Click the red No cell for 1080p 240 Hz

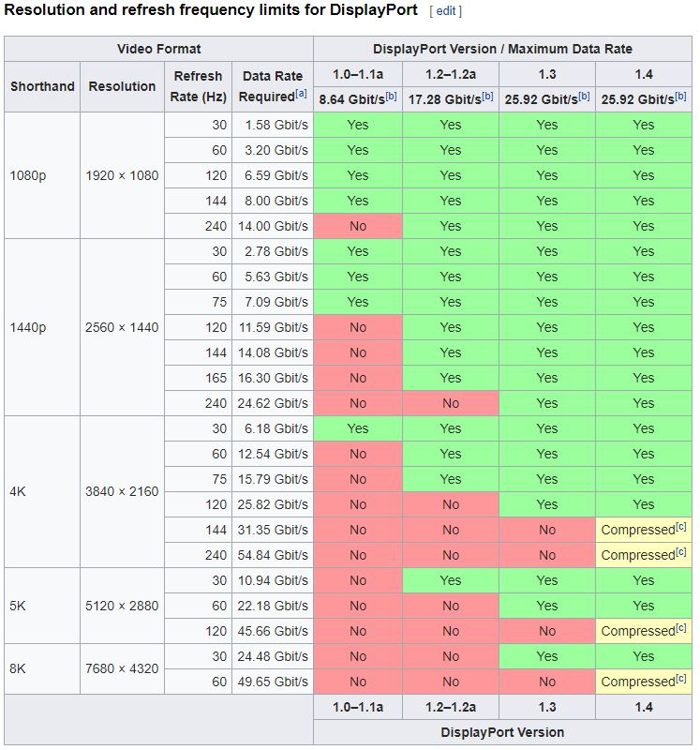point(358,226)
